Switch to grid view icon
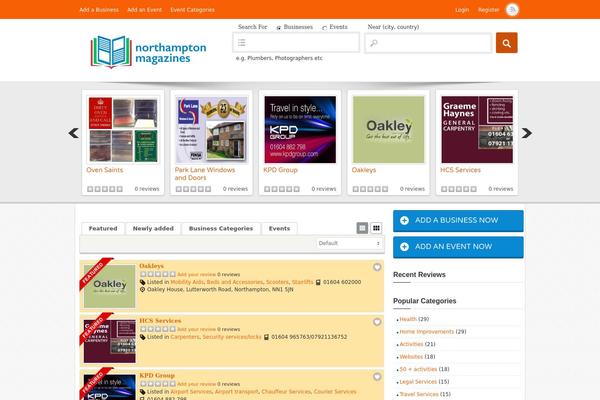This screenshot has height=400, width=600. click(x=376, y=228)
